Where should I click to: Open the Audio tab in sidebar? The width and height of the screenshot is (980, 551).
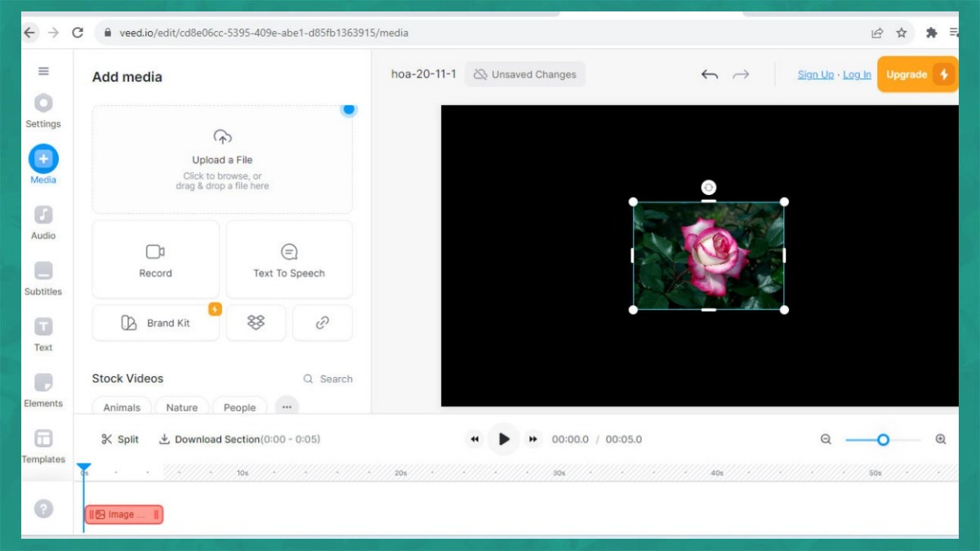point(43,222)
